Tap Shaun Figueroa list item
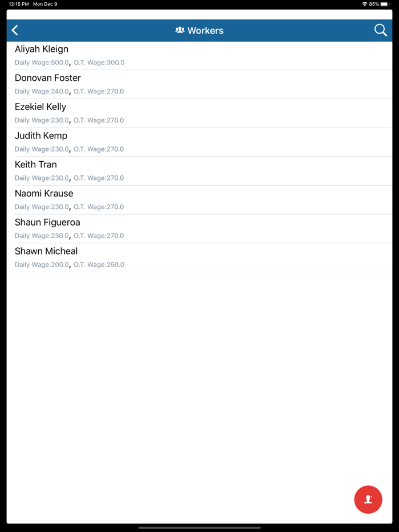 tap(199, 228)
